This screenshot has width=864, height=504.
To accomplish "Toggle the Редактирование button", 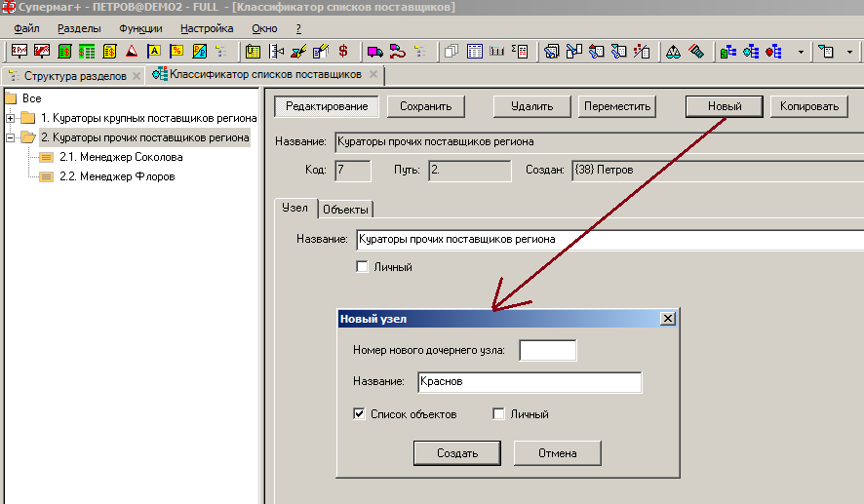I will pyautogui.click(x=327, y=106).
